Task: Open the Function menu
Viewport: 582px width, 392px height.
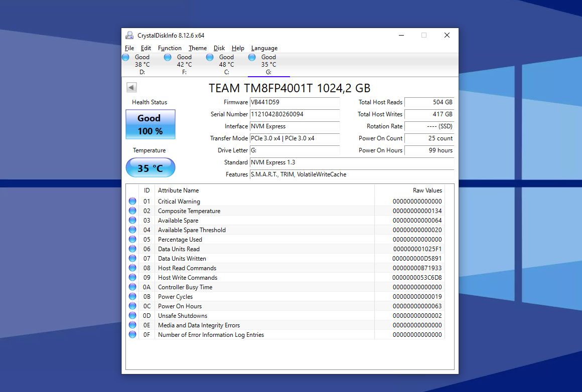Action: coord(170,48)
